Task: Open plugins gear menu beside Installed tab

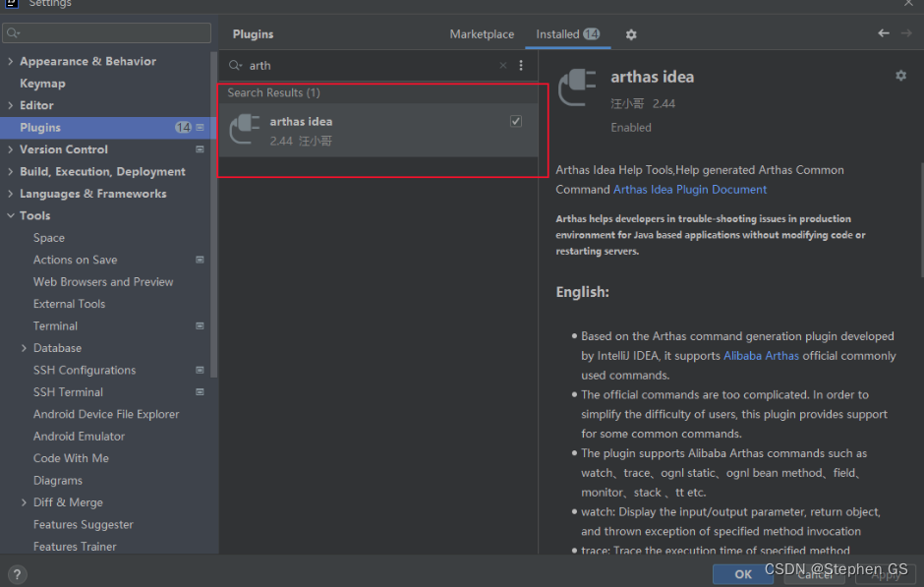Action: pyautogui.click(x=631, y=34)
